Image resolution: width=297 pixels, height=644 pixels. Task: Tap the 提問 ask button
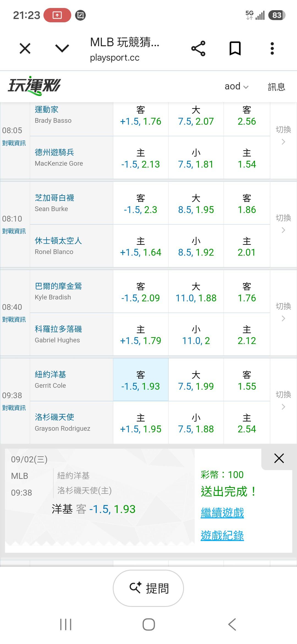148,588
